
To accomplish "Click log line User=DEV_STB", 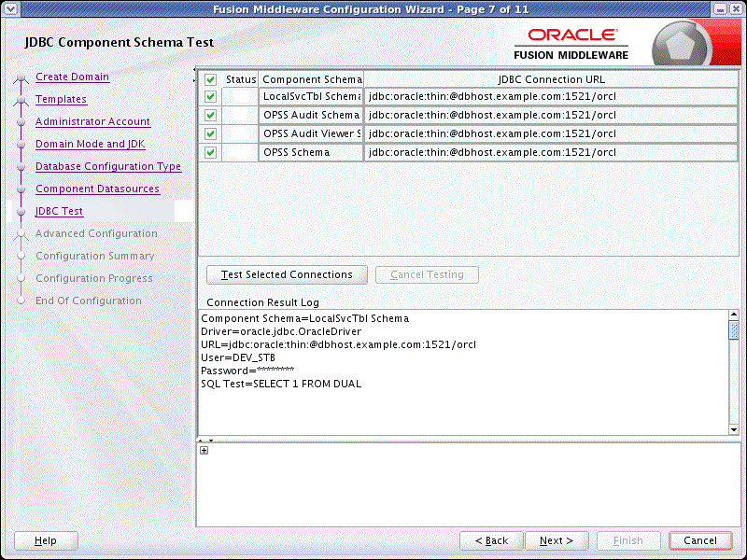I will coord(238,357).
